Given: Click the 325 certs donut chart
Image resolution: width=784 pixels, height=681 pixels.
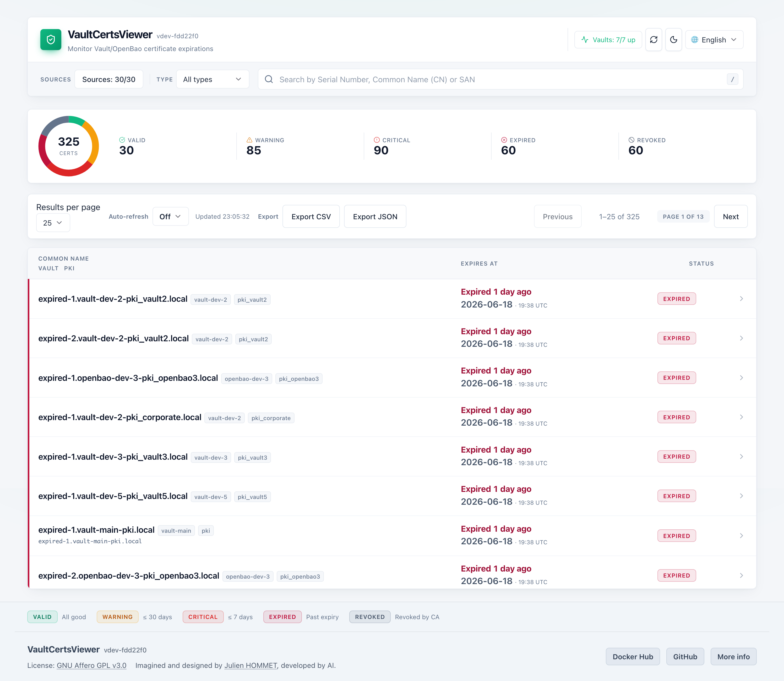Looking at the screenshot, I should pos(68,146).
